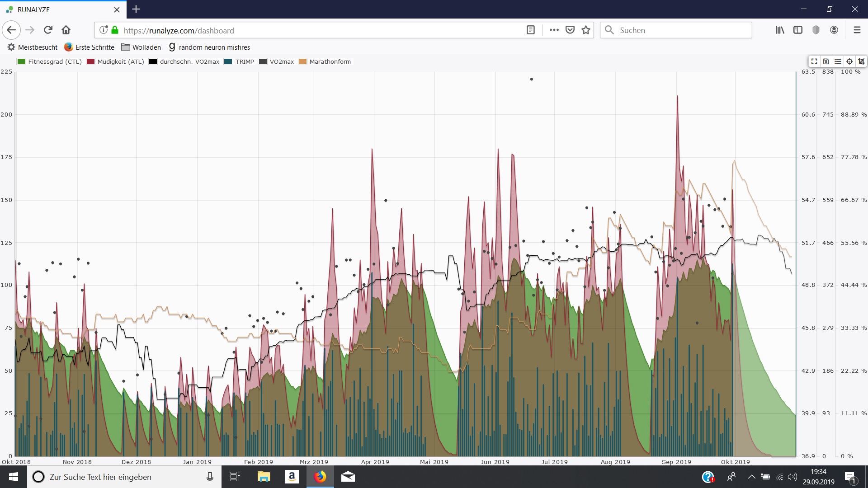Open a new browser tab
868x488 pixels.
[136, 9]
